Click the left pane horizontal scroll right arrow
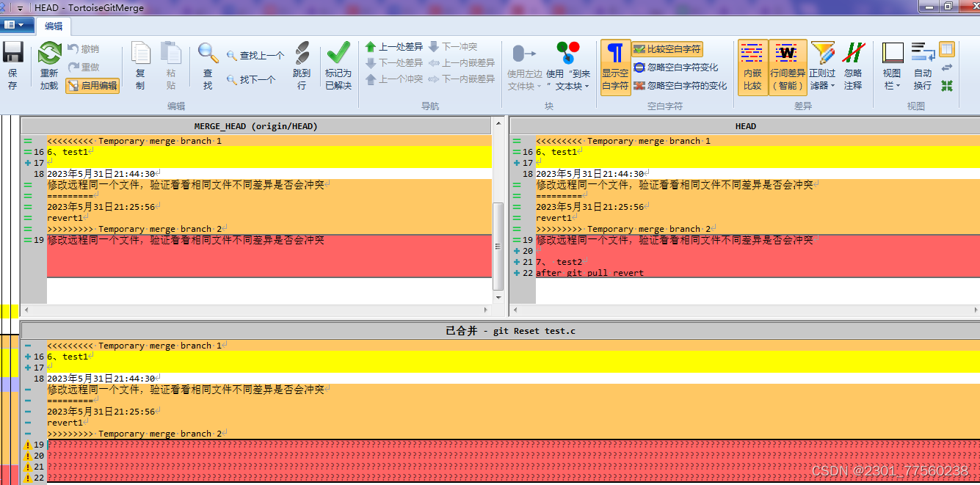This screenshot has width=980, height=485. 486,310
